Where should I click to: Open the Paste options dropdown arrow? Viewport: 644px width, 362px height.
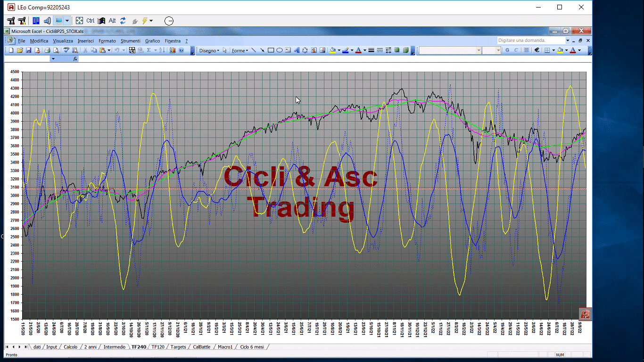pyautogui.click(x=109, y=50)
